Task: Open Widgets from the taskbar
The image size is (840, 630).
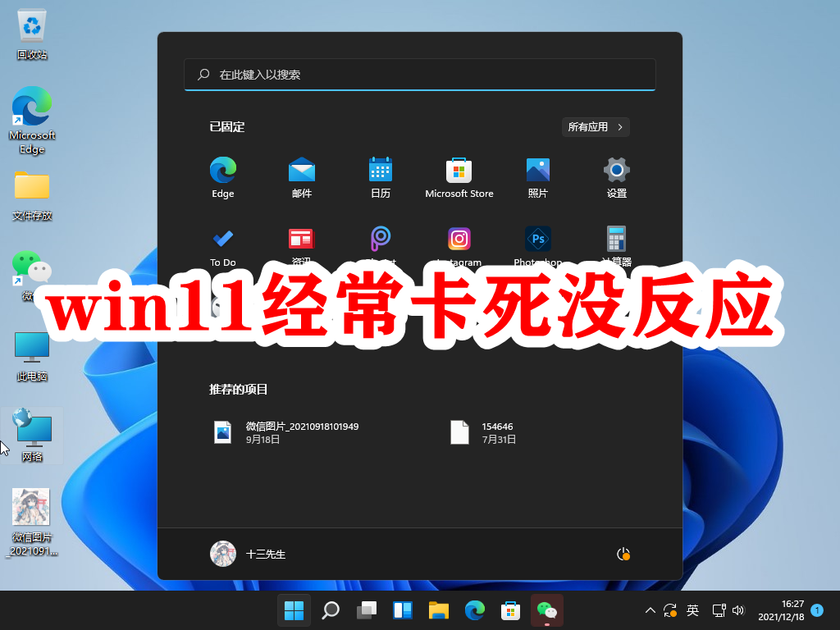Action: point(402,610)
